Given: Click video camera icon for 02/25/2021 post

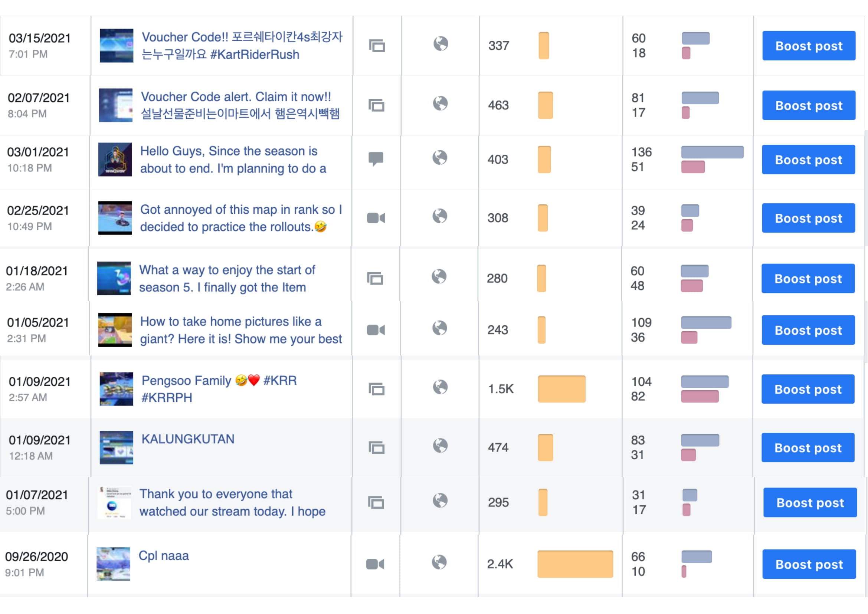Looking at the screenshot, I should coord(376,218).
